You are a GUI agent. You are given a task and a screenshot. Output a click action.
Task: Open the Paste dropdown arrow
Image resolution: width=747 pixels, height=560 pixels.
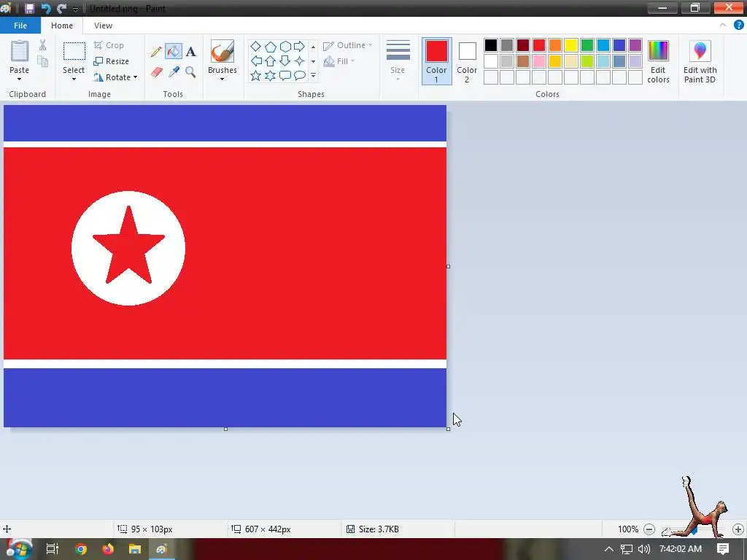point(20,79)
